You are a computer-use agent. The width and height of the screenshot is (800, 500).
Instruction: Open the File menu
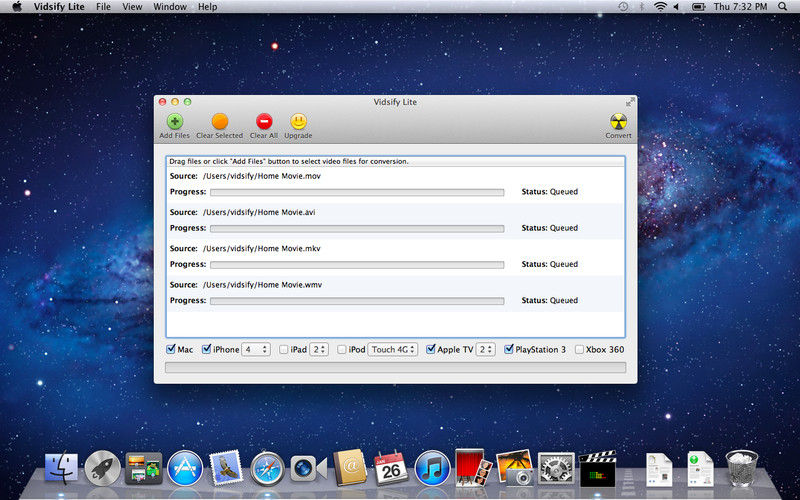click(x=103, y=7)
